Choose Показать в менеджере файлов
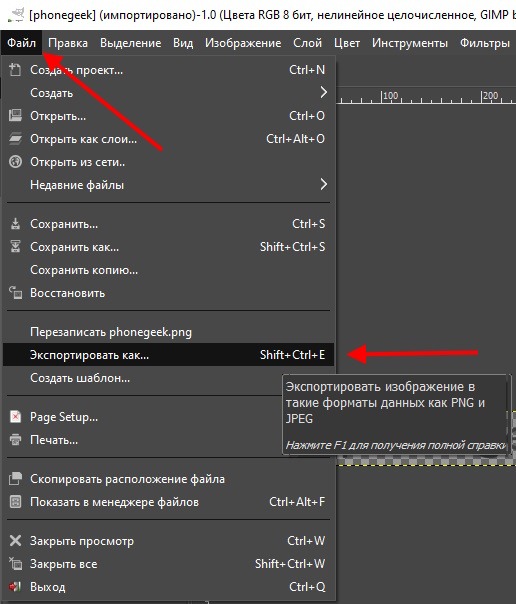The height and width of the screenshot is (604, 516). tap(168, 502)
